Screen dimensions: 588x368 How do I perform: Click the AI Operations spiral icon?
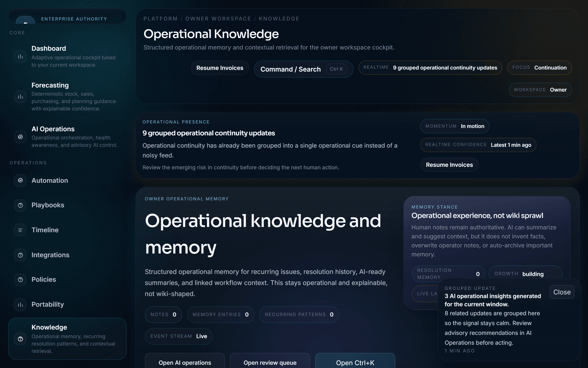coord(20,137)
